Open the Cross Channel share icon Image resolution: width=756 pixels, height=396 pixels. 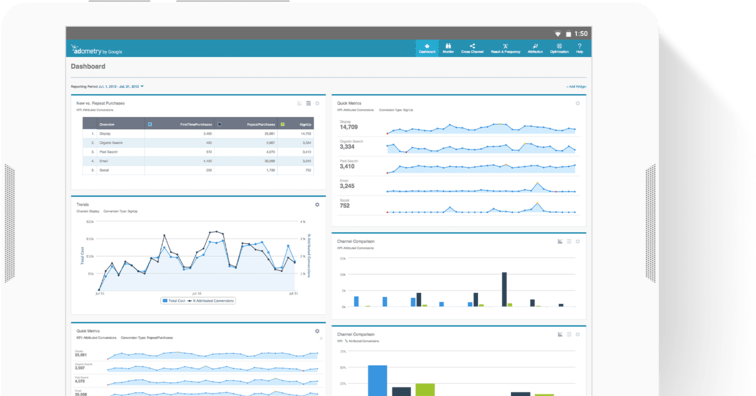pos(472,48)
